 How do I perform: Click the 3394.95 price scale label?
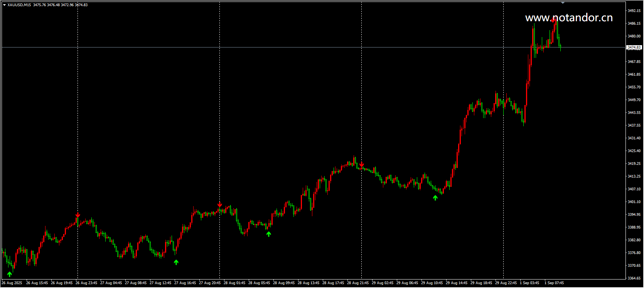[x=634, y=215]
